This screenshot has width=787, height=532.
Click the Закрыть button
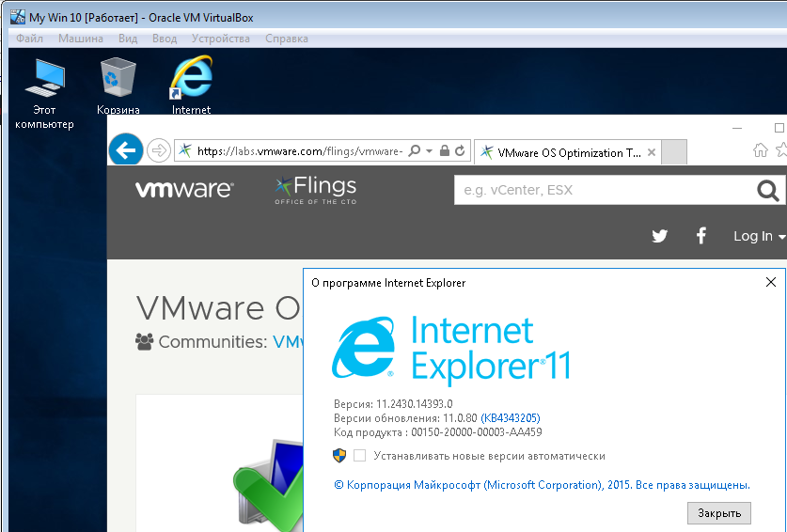[719, 513]
